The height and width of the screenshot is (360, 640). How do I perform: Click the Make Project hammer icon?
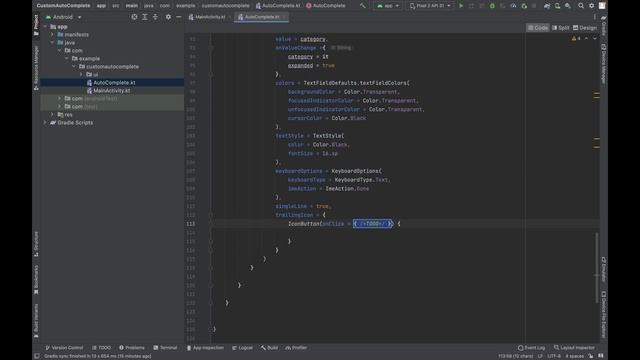[x=362, y=6]
